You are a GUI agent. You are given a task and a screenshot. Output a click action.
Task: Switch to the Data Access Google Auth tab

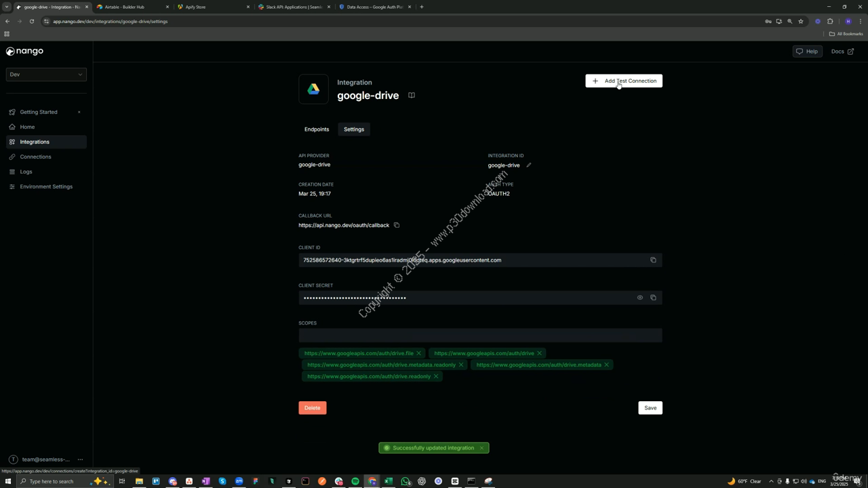373,7
